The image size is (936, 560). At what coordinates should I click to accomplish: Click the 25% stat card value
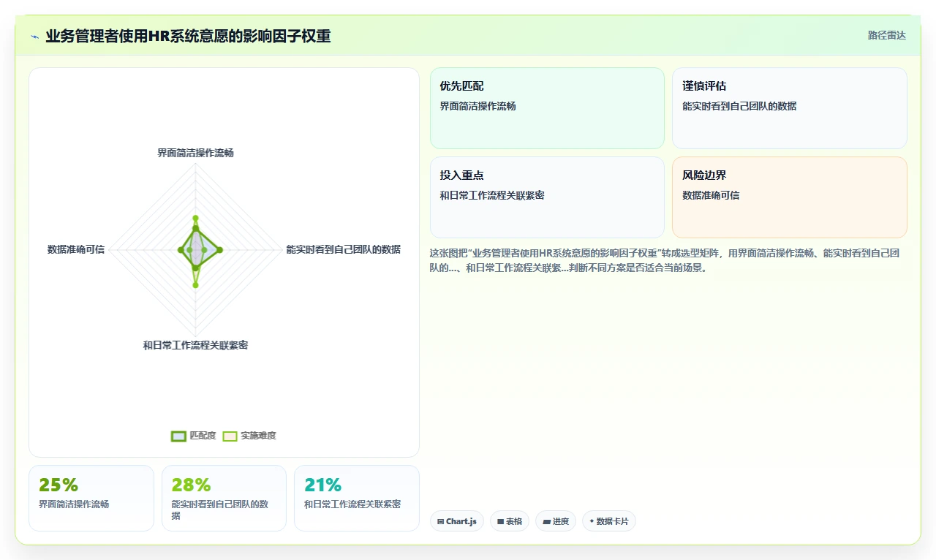point(58,485)
